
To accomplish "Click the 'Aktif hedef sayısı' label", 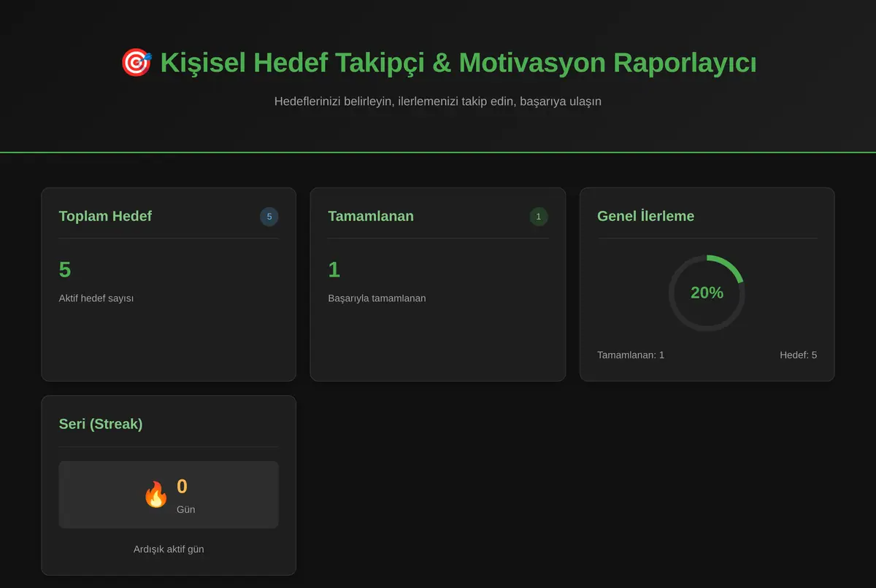I will tap(96, 298).
